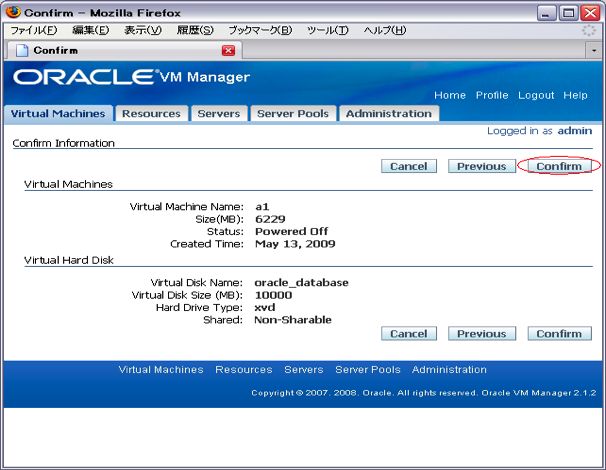Open footer Servers link
This screenshot has height=470, width=606.
[x=304, y=370]
